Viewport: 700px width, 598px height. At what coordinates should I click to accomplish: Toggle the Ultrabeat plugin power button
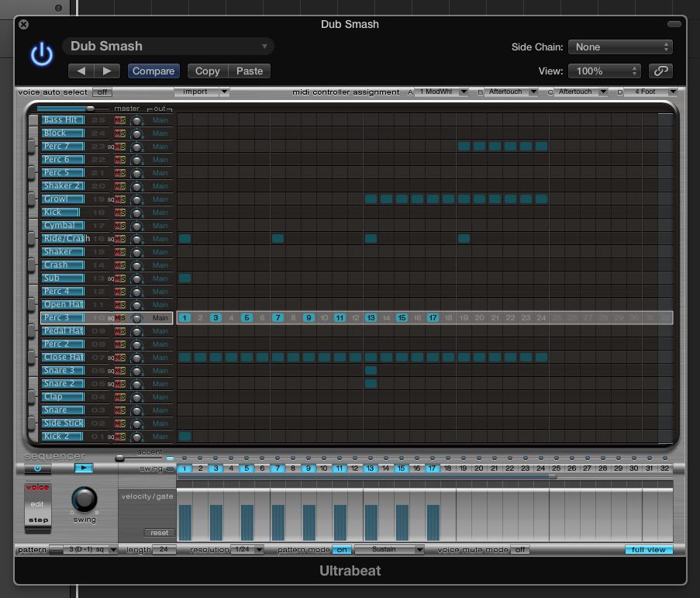(42, 54)
